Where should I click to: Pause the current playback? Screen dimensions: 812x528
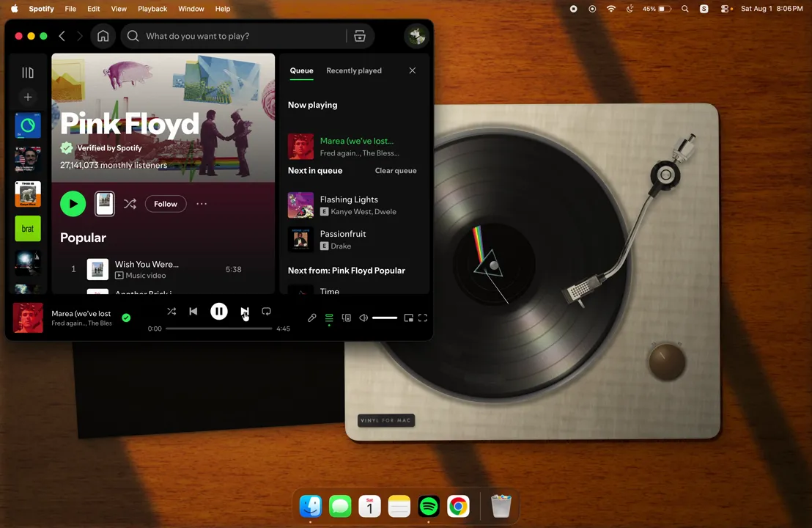click(219, 312)
